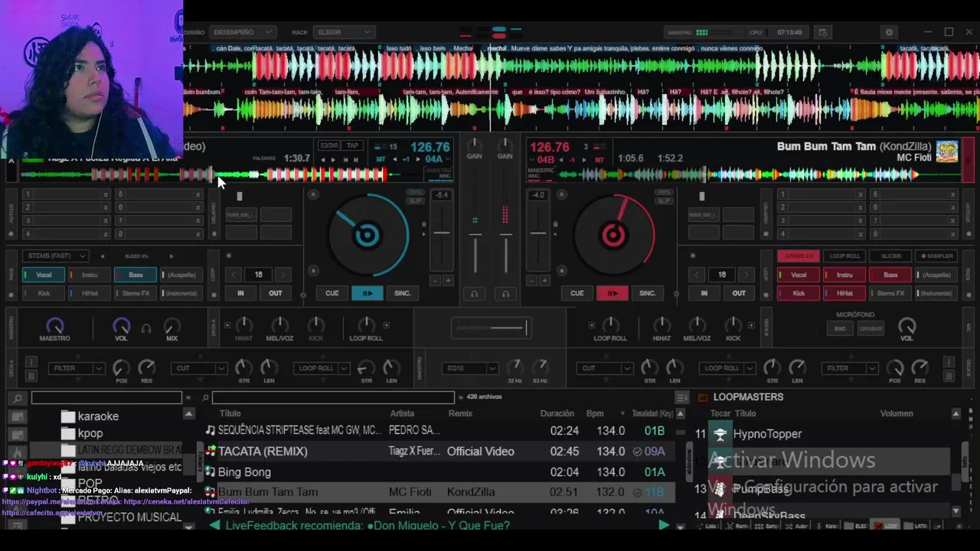Viewport: 980px width, 551px height.
Task: Click SINC. on the right deck
Action: (647, 293)
